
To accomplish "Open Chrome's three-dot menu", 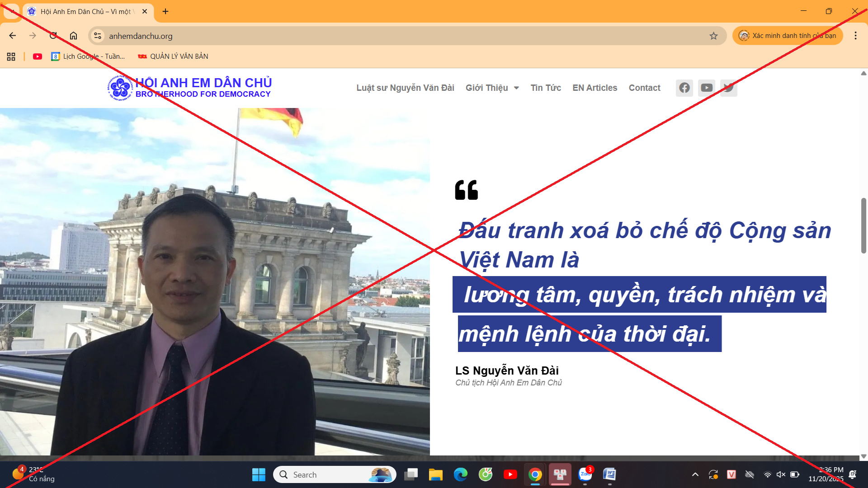I will coord(856,36).
